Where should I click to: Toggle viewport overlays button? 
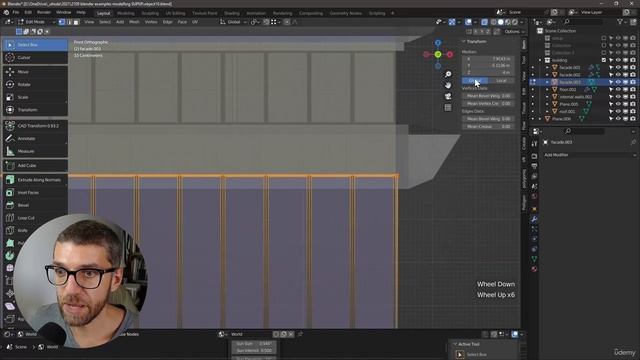468,22
